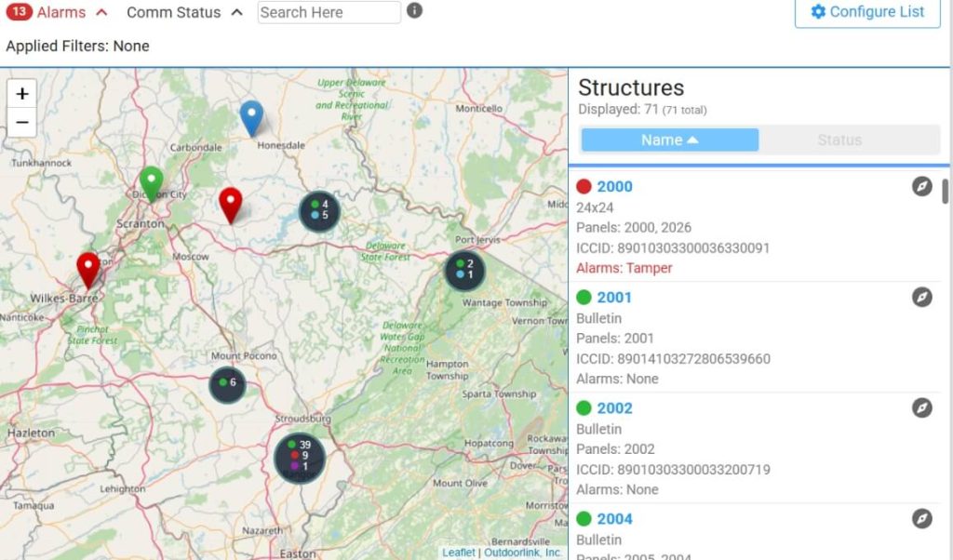Sort structures by Status

point(839,140)
